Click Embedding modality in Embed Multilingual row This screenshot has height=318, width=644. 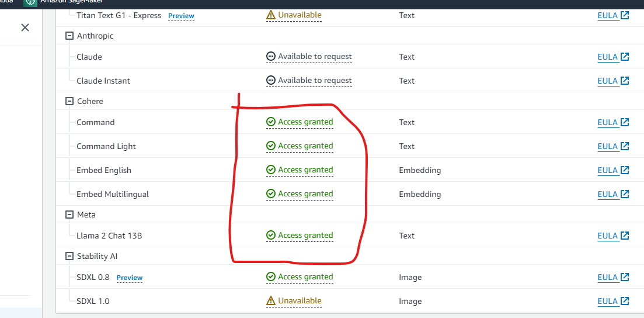420,194
